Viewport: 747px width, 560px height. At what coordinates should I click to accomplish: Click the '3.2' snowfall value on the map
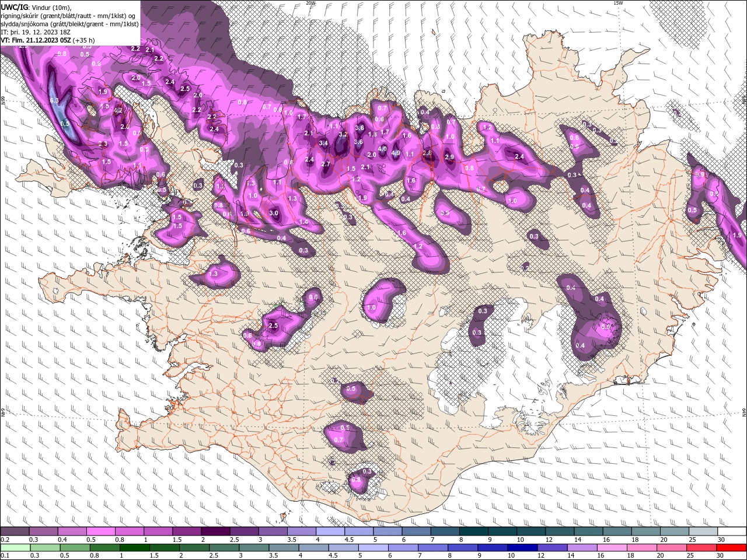[343, 135]
